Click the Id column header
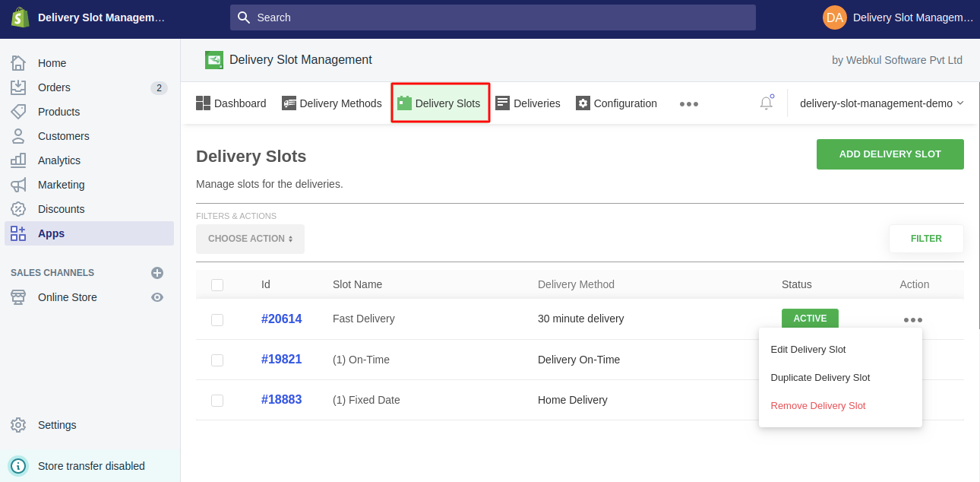Screen dimensions: 980x482 (266, 284)
